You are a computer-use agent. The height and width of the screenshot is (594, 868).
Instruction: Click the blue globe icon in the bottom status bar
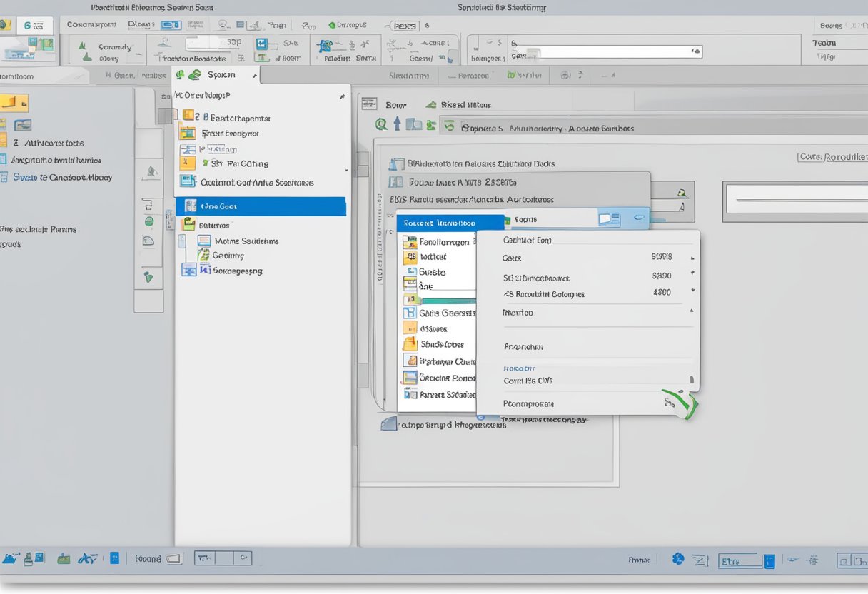tap(678, 560)
